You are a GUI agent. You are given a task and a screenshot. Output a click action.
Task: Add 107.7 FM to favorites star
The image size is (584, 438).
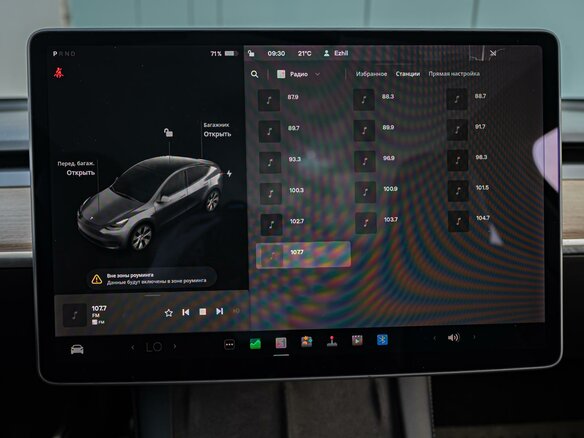[169, 312]
